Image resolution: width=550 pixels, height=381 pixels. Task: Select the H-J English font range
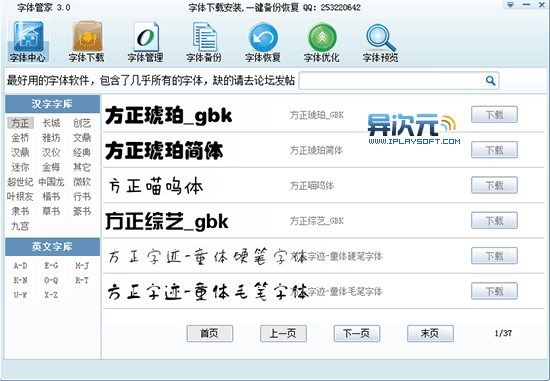click(x=82, y=266)
